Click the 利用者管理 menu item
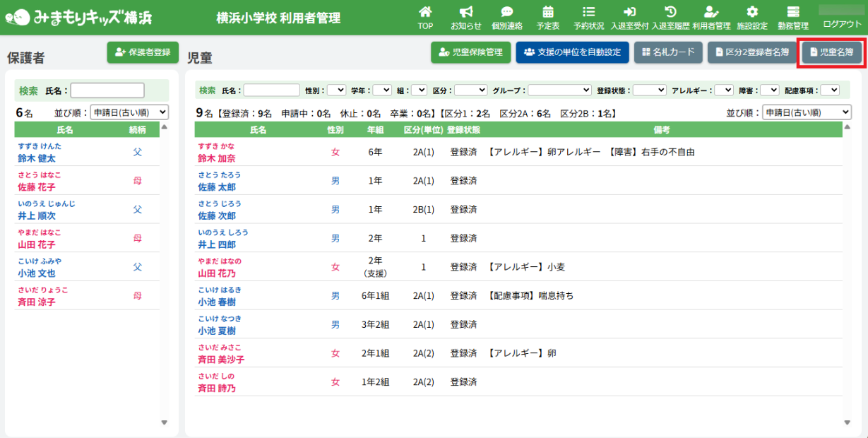The height and width of the screenshot is (438, 868). [711, 18]
